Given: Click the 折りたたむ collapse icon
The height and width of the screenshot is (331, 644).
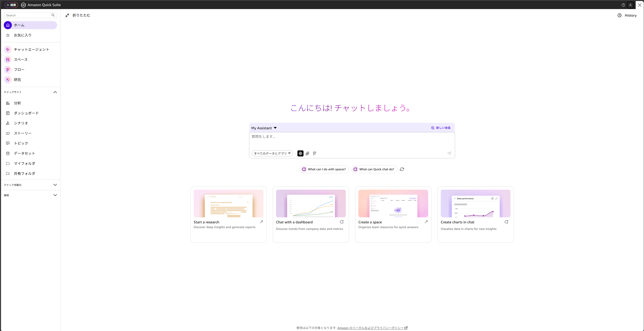Looking at the screenshot, I should click(x=67, y=15).
